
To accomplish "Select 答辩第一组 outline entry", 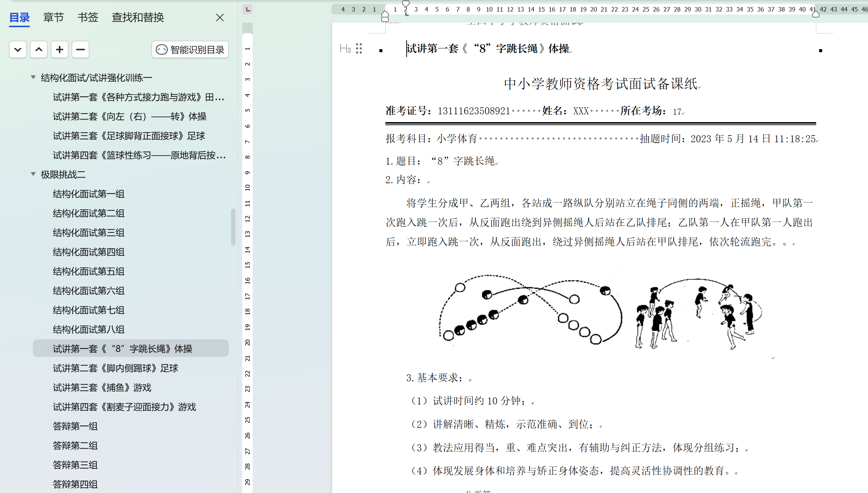I will pos(75,426).
